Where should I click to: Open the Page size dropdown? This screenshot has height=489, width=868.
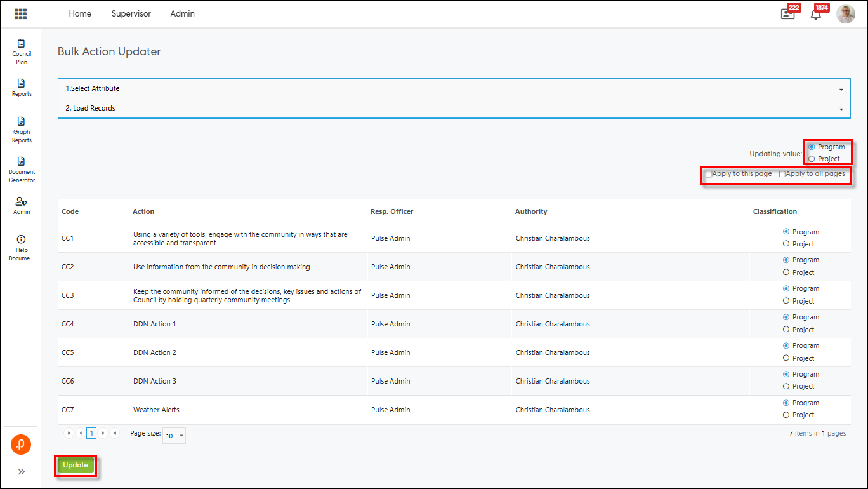pos(174,436)
